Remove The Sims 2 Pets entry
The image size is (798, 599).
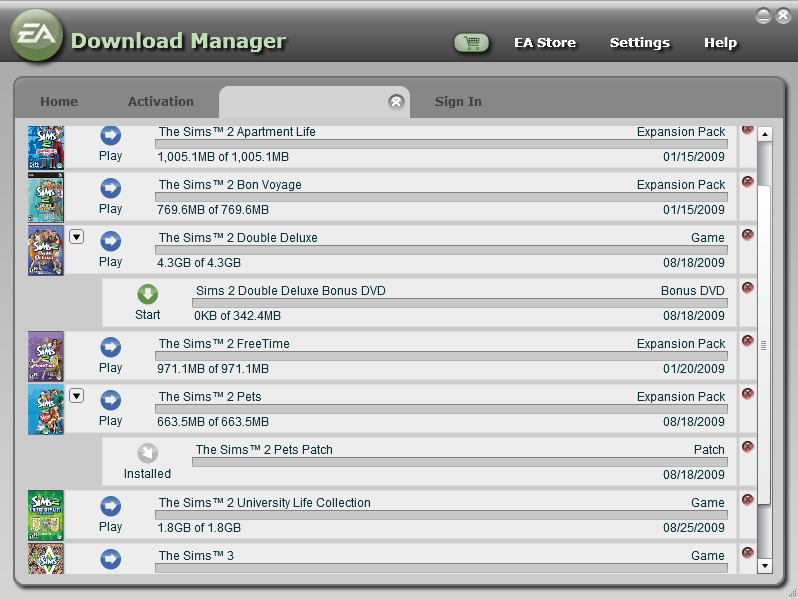[748, 393]
